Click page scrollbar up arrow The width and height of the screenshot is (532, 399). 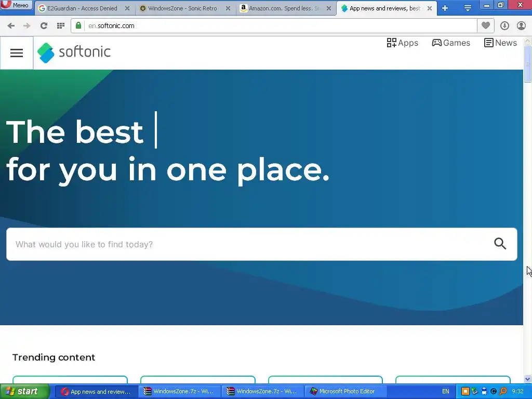pos(528,41)
